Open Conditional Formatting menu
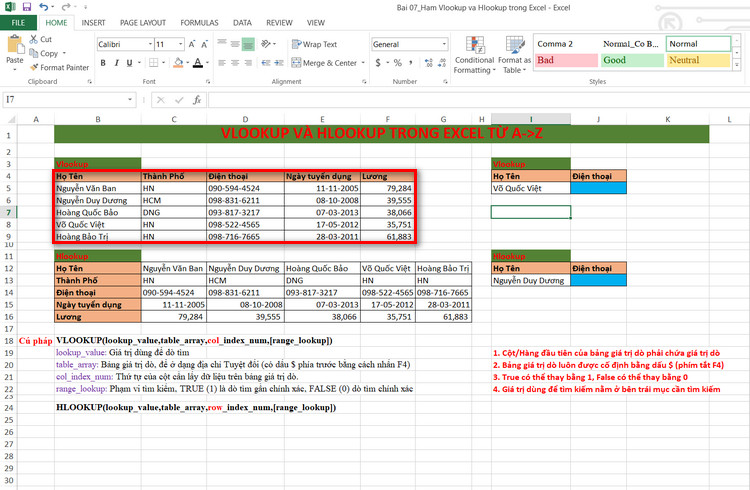The width and height of the screenshot is (750, 490). (474, 55)
